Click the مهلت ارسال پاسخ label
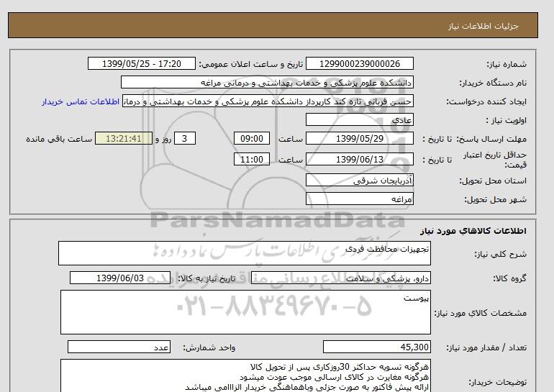 491,139
